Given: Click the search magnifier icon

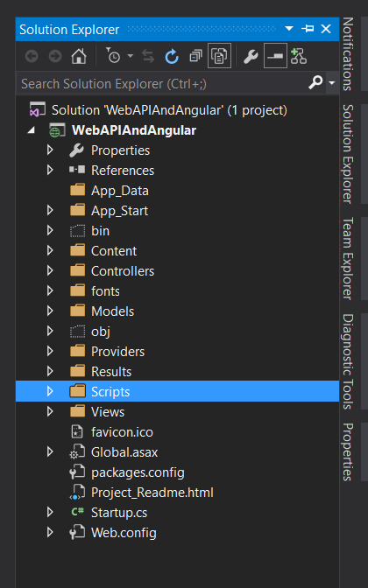Looking at the screenshot, I should tap(315, 81).
